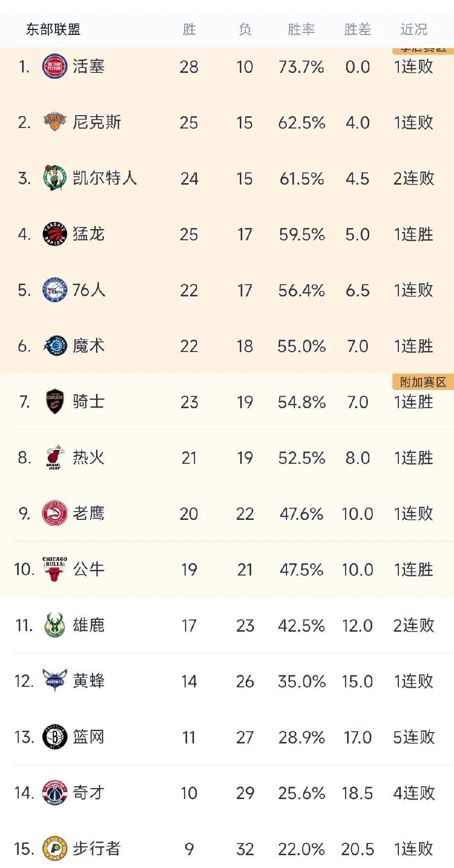Image resolution: width=454 pixels, height=868 pixels.
Task: Click the 魔术 team name
Action: [x=89, y=346]
